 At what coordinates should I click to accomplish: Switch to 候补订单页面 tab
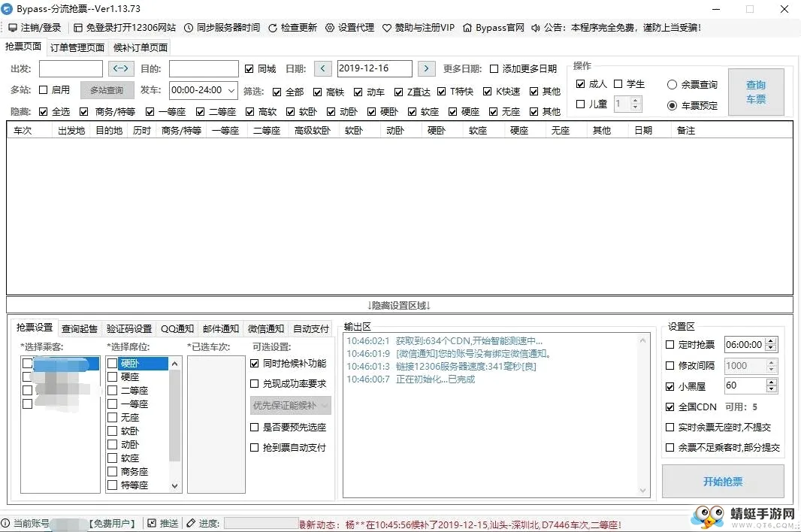pos(141,47)
